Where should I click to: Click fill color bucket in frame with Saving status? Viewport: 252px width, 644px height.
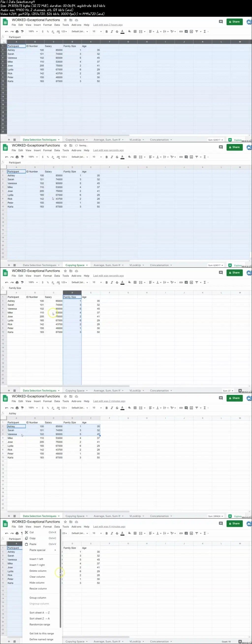(x=129, y=157)
